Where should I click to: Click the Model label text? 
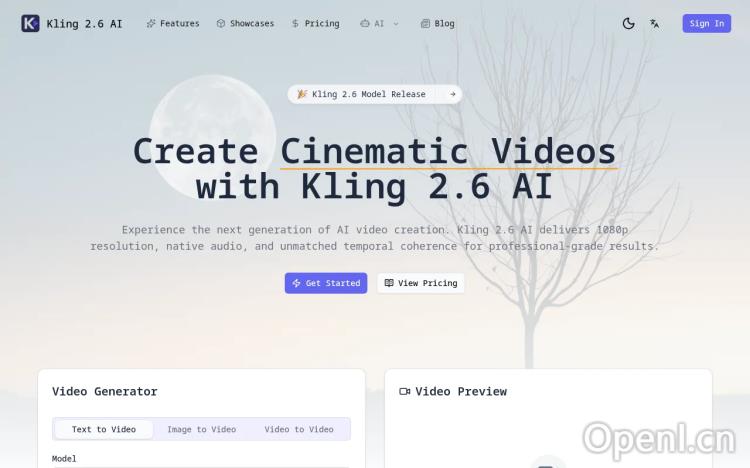[x=64, y=458]
